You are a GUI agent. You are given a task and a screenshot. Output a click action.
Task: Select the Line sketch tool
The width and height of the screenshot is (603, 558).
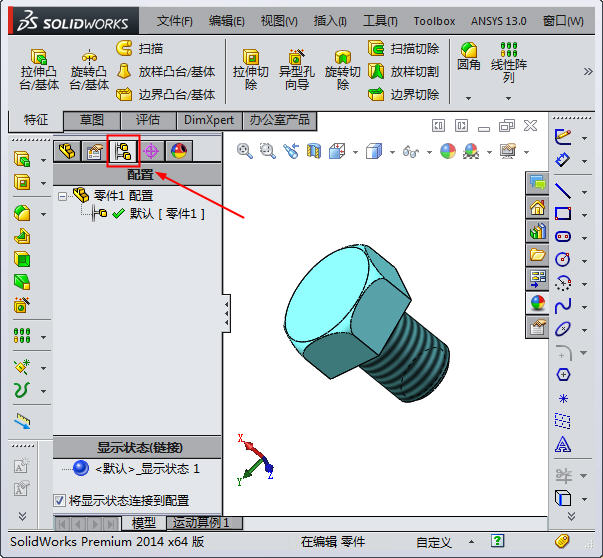click(x=563, y=190)
